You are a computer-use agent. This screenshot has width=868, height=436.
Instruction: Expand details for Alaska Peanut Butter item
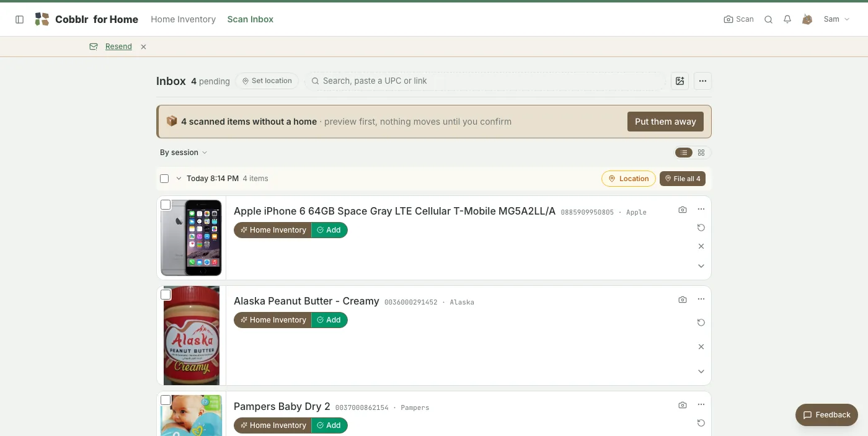tap(701, 371)
